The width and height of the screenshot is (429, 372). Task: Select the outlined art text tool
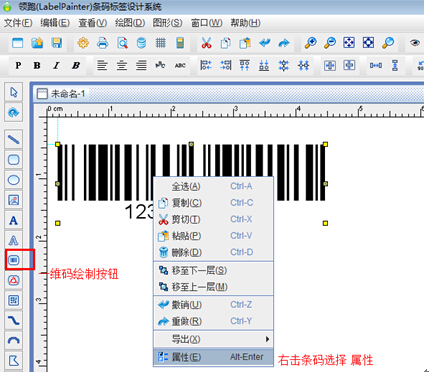(14, 240)
